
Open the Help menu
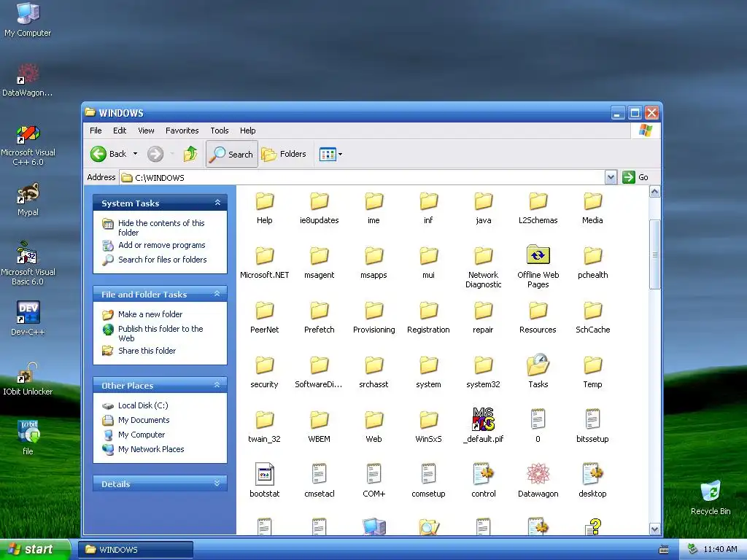pyautogui.click(x=247, y=131)
